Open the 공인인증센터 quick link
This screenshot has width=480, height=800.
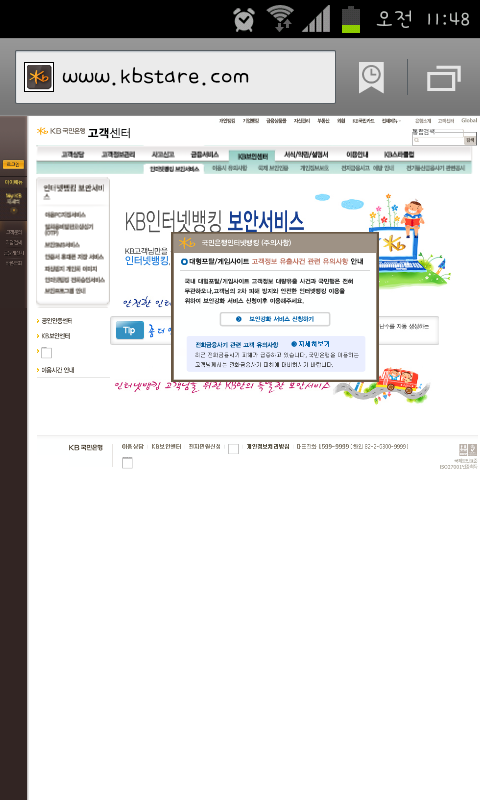[x=57, y=321]
